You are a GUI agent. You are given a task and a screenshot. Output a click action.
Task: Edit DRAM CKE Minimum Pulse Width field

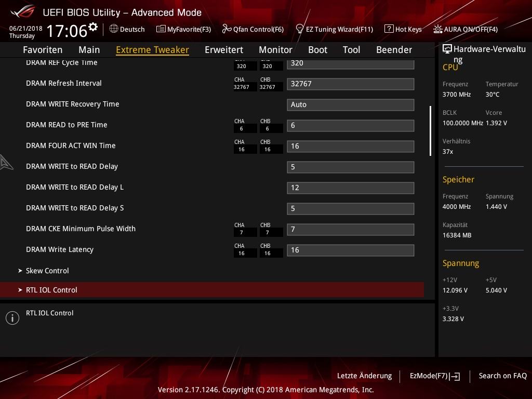pos(351,229)
